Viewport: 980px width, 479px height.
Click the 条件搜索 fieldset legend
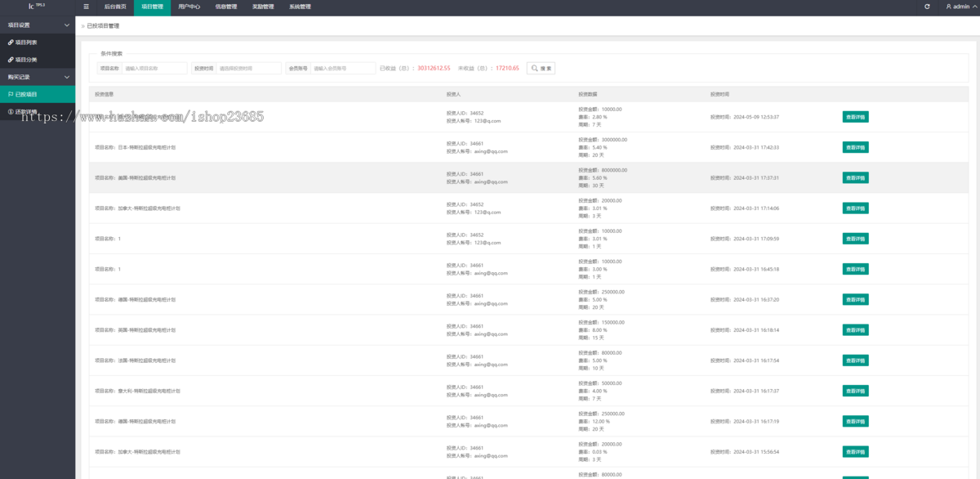tap(112, 53)
